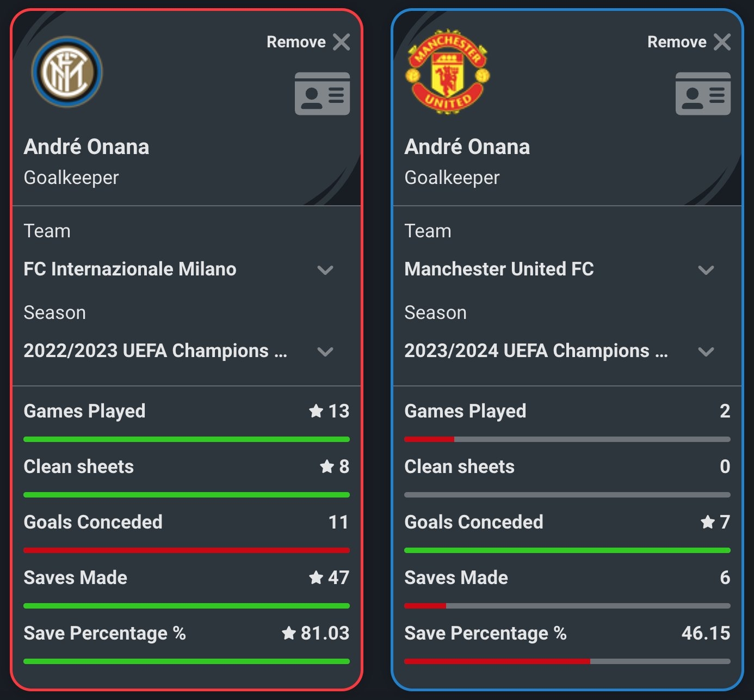Click the star beside Goals Conceded 7

pyautogui.click(x=708, y=522)
